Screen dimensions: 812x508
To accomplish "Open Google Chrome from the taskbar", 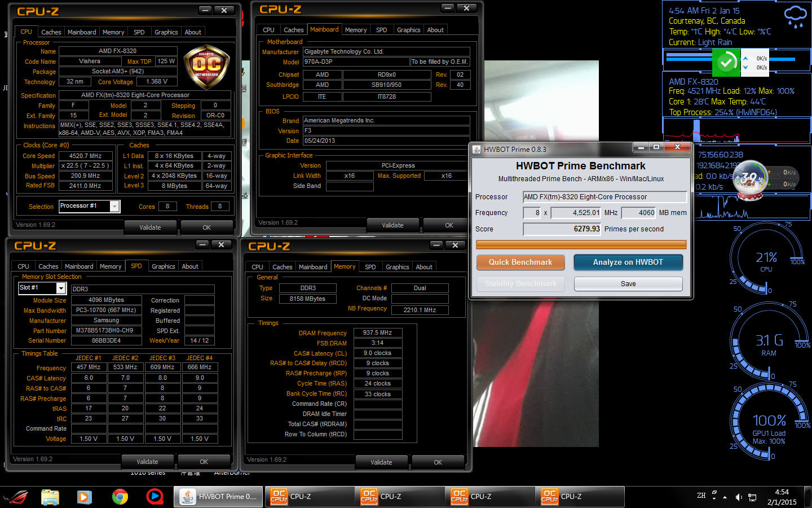I will (120, 497).
